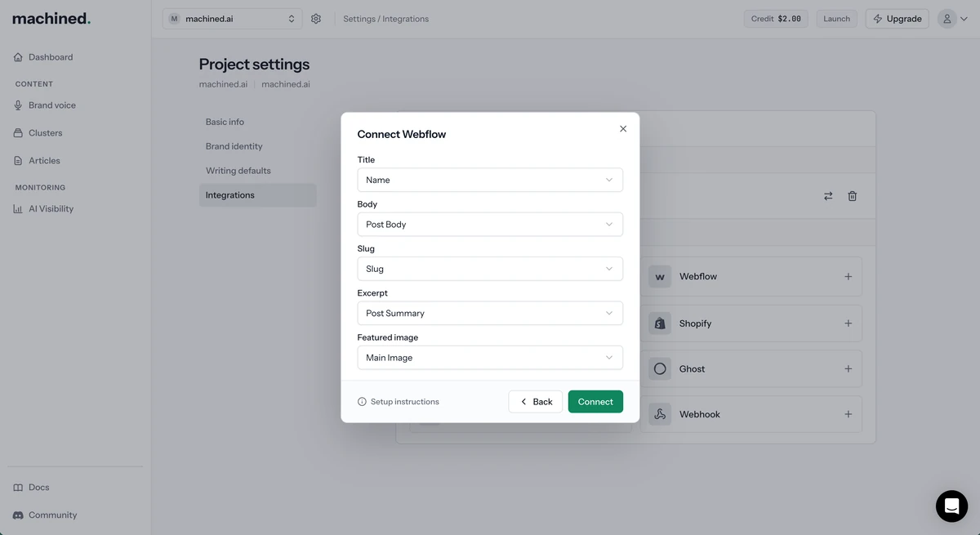
Task: Click the Community Discord icon
Action: [x=18, y=515]
